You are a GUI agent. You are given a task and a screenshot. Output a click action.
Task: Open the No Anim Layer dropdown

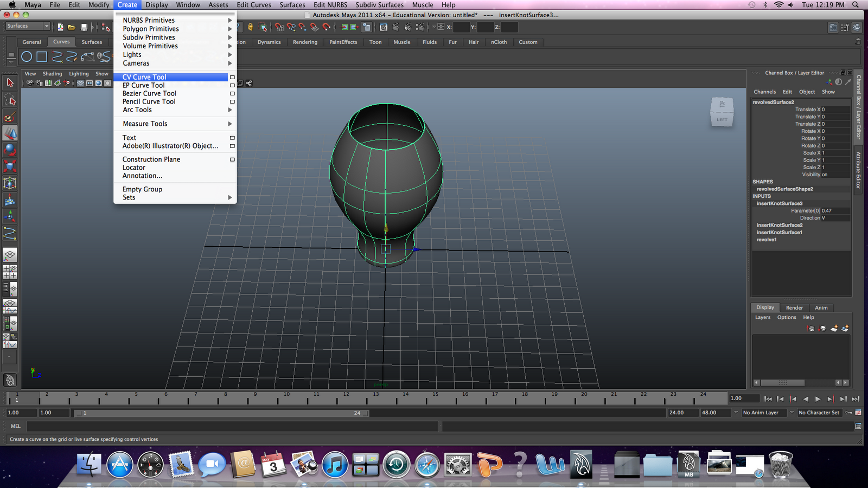click(x=764, y=412)
